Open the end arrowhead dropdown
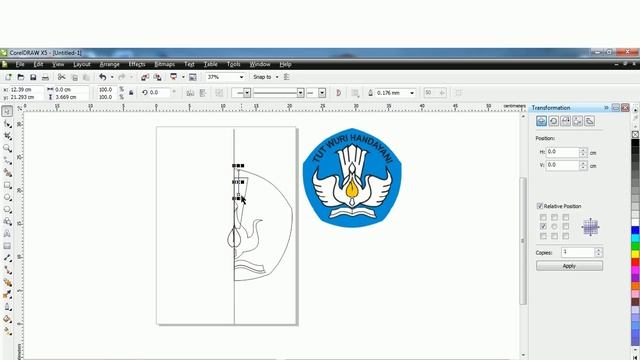The image size is (640, 360). 322,93
